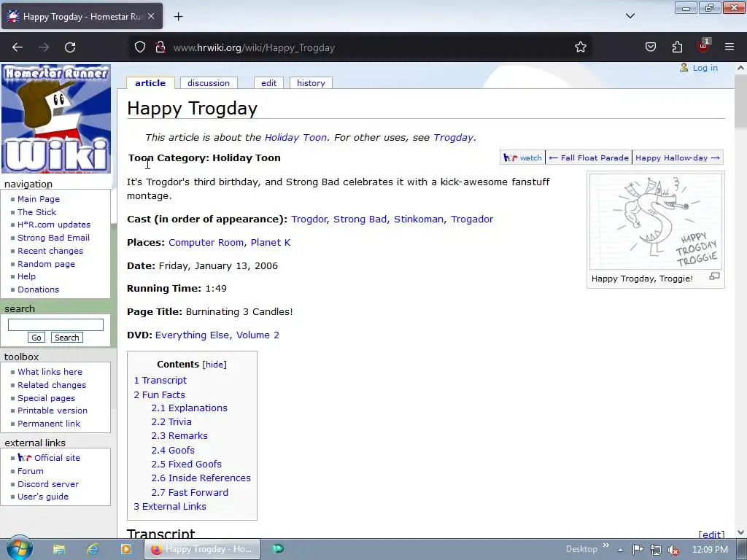
Task: Open Windows Explorer from taskbar
Action: click(58, 549)
